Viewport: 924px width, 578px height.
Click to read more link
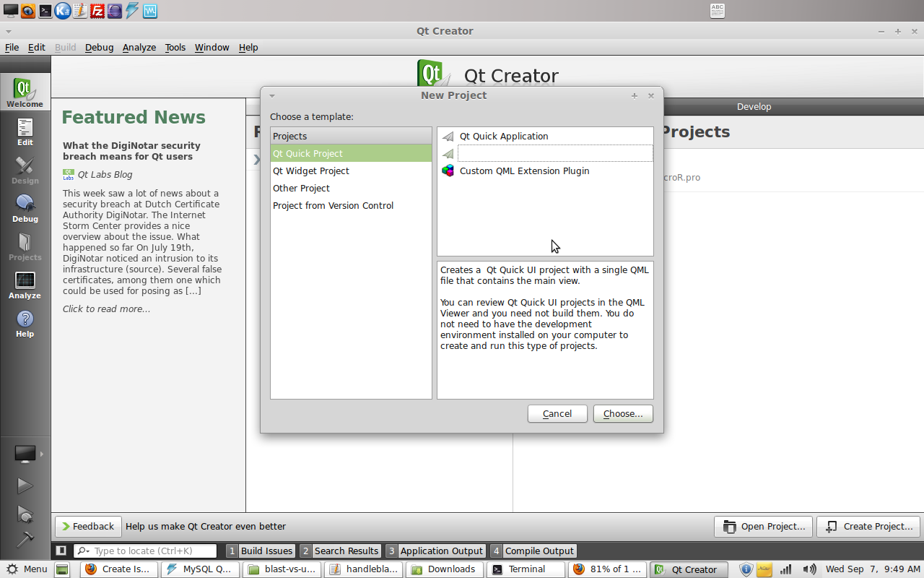click(106, 309)
